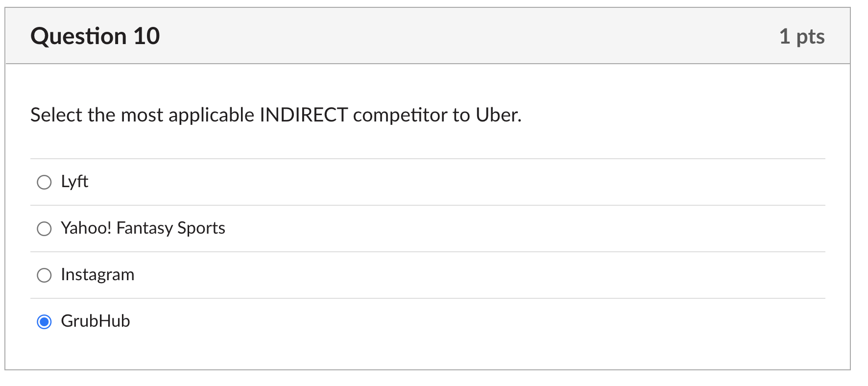Click the GrubHub label text
This screenshot has height=386, width=868.
pyautogui.click(x=95, y=321)
